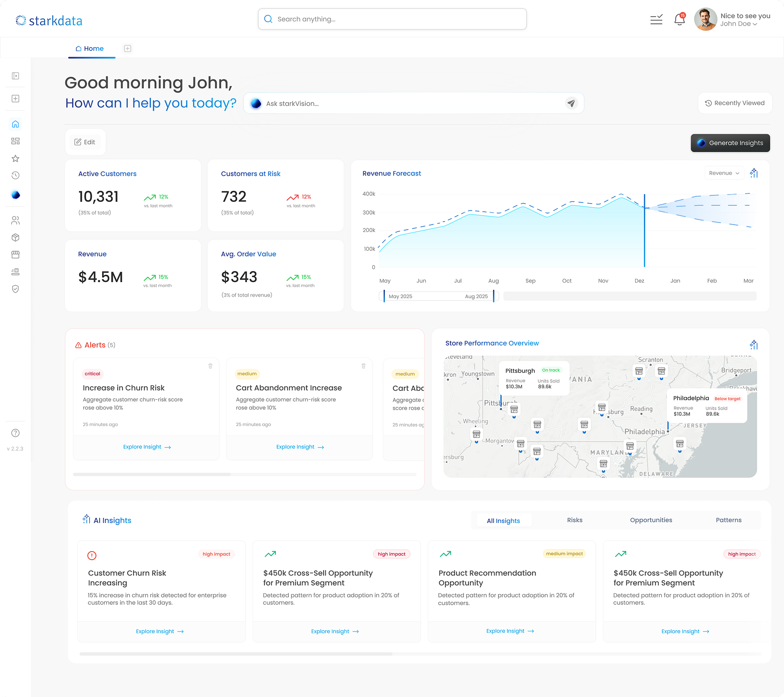Open the notifications bell
Image resolution: width=784 pixels, height=697 pixels.
[x=679, y=19]
